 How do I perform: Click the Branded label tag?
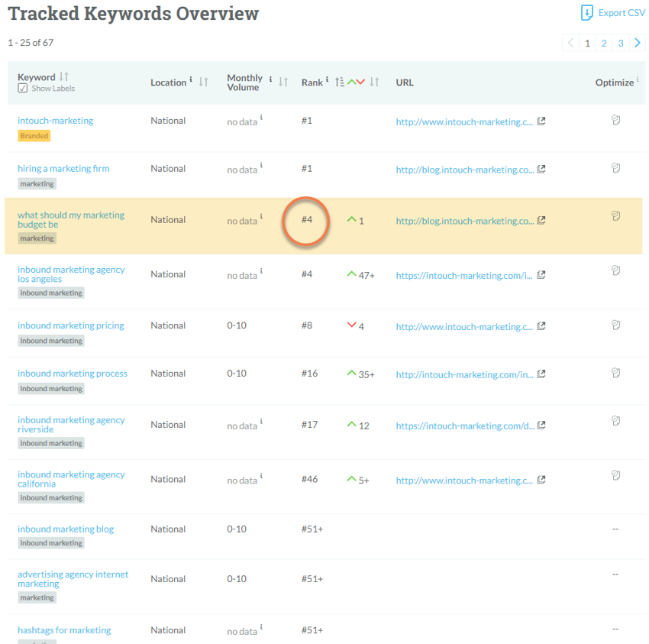[34, 136]
